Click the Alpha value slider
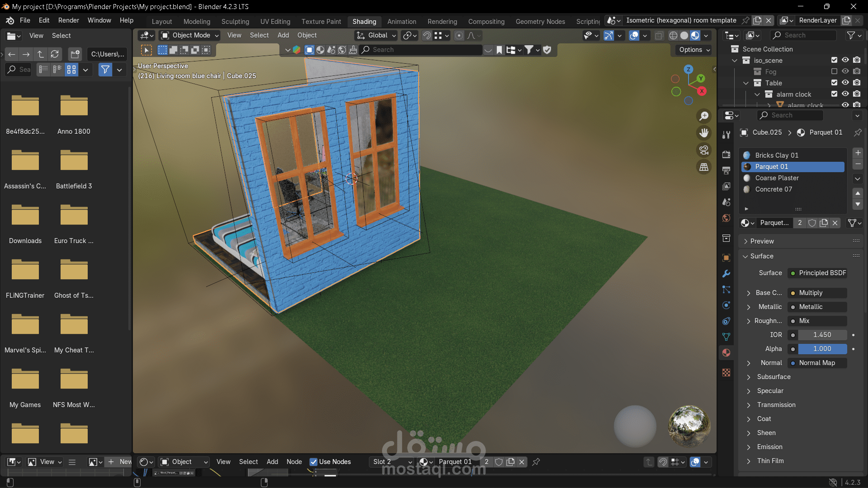This screenshot has width=868, height=488. click(x=822, y=349)
